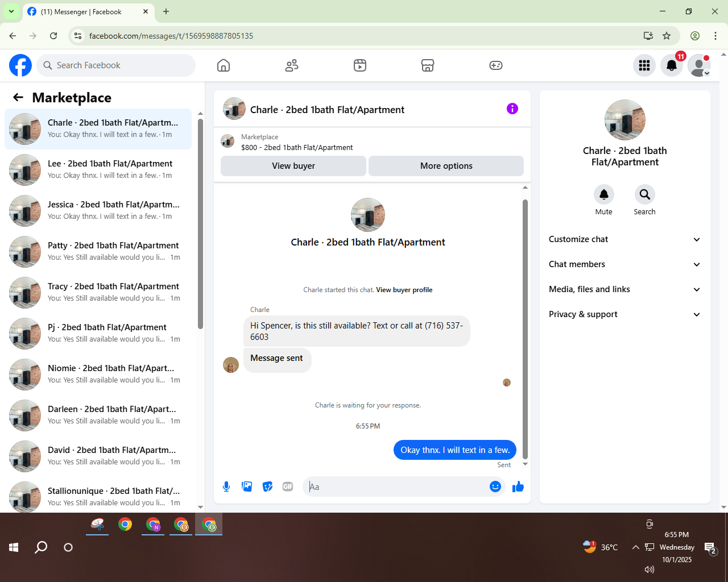Expand the Privacy & support section
Image resolution: width=728 pixels, height=582 pixels.
pyautogui.click(x=624, y=314)
